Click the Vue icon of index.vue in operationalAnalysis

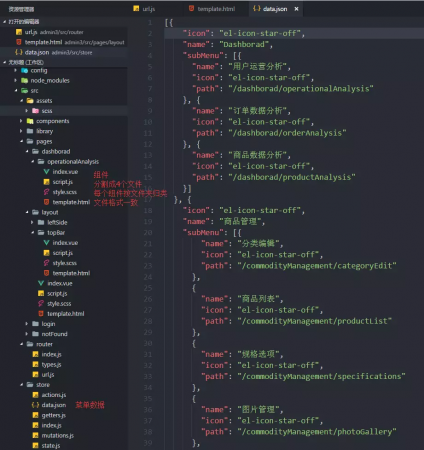(47, 172)
